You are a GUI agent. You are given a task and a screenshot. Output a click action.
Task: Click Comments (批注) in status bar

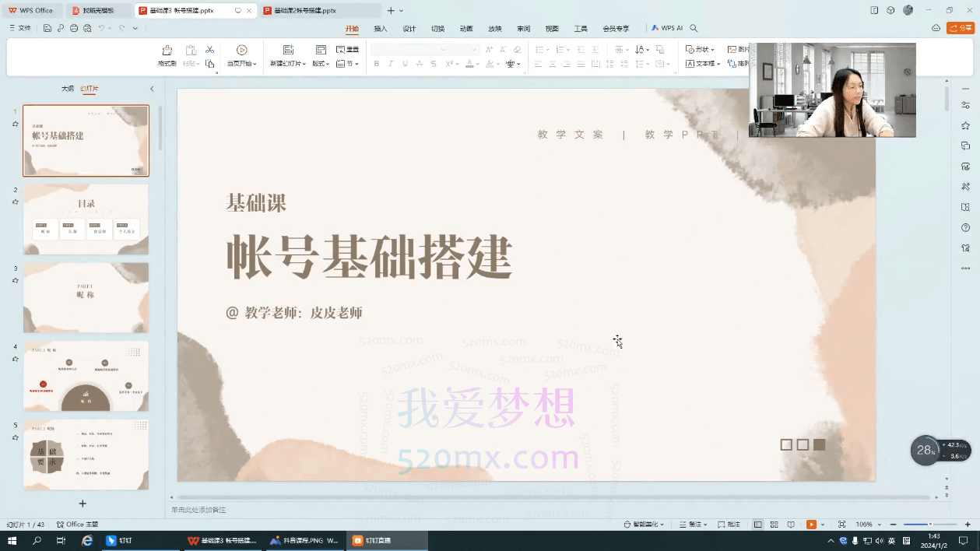(x=729, y=525)
